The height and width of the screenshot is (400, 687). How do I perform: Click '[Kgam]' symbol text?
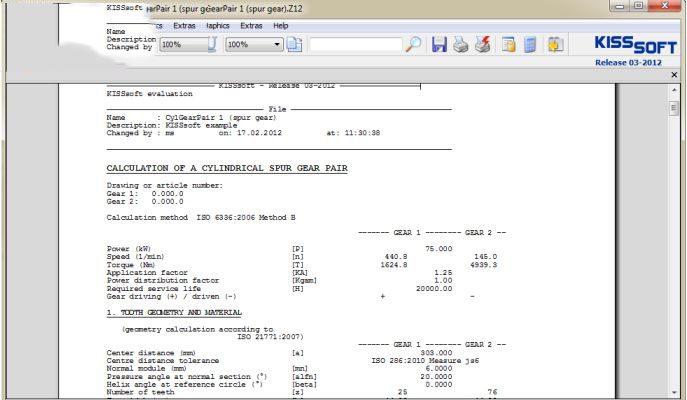304,281
